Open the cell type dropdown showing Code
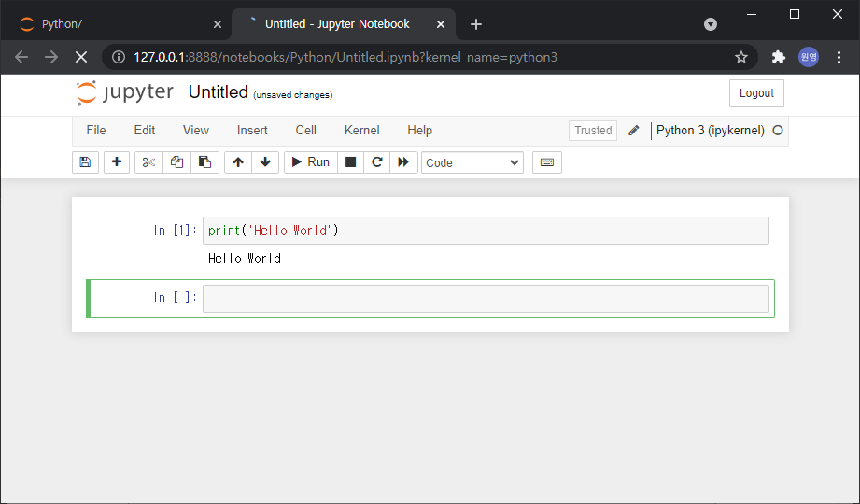This screenshot has width=860, height=504. point(472,163)
